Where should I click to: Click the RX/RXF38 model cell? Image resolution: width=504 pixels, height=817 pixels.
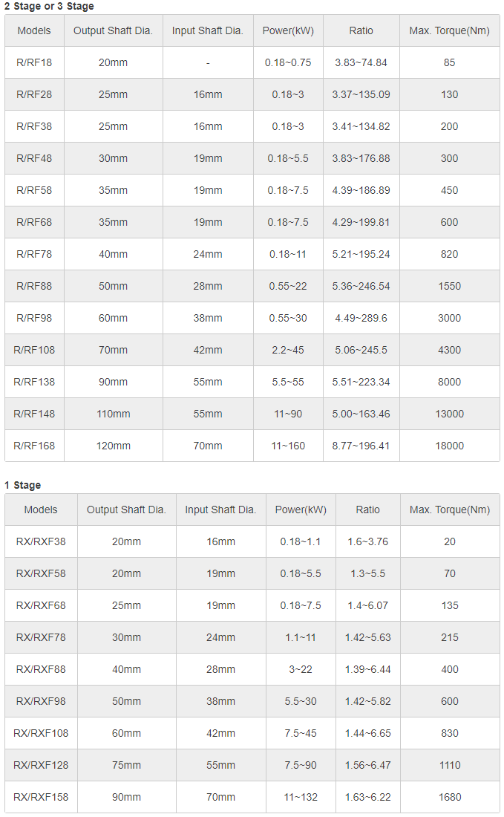click(x=41, y=541)
